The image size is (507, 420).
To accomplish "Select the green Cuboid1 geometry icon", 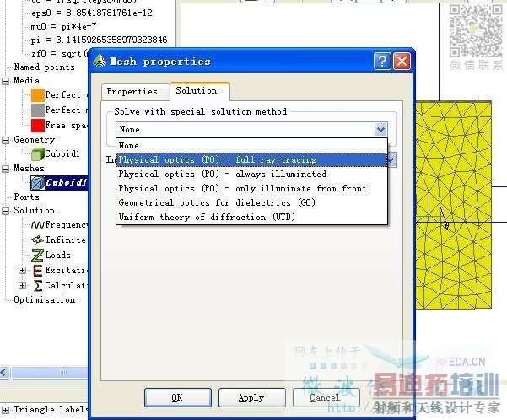I will (x=37, y=153).
